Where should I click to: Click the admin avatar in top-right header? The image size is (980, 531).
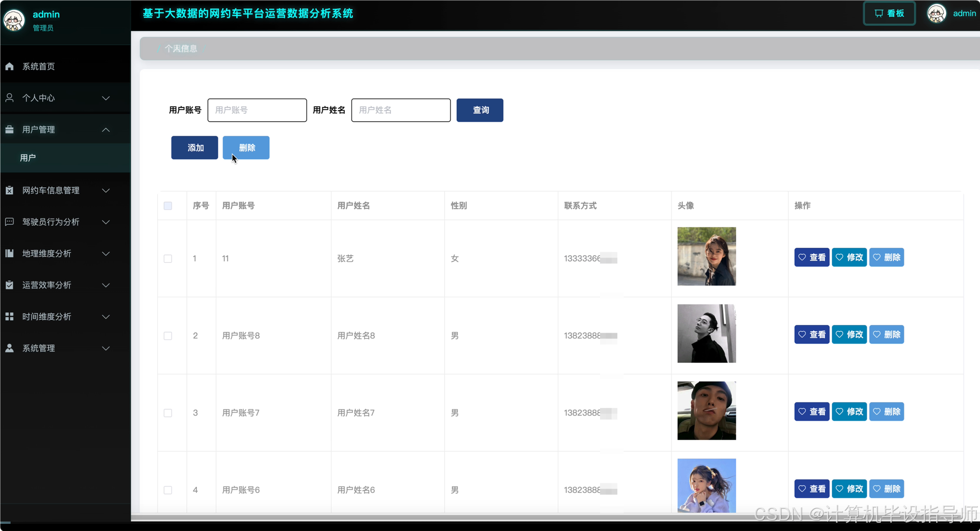pos(937,13)
